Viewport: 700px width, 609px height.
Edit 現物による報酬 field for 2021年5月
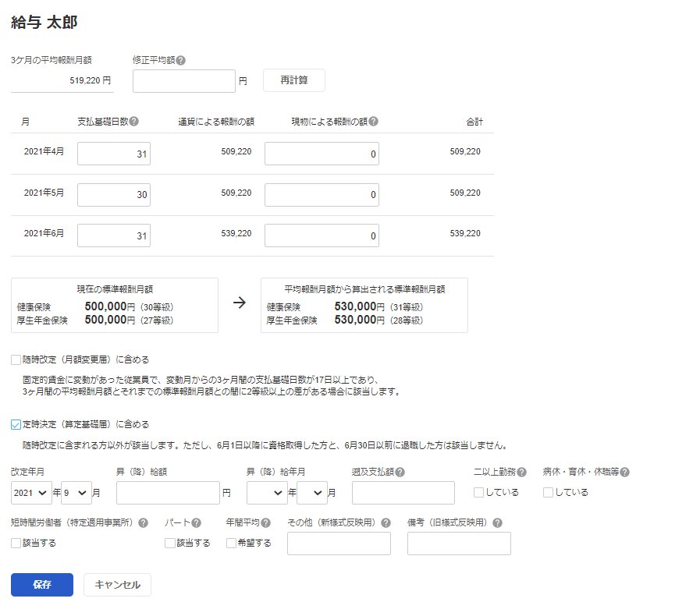(x=322, y=195)
